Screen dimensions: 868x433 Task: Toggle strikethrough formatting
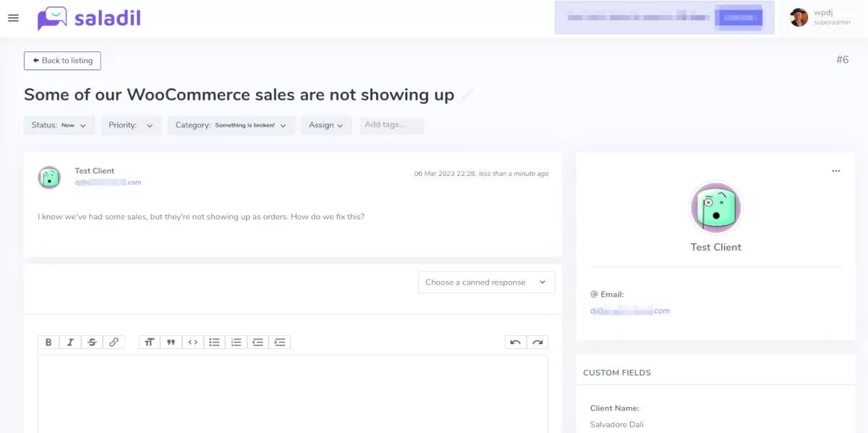92,342
